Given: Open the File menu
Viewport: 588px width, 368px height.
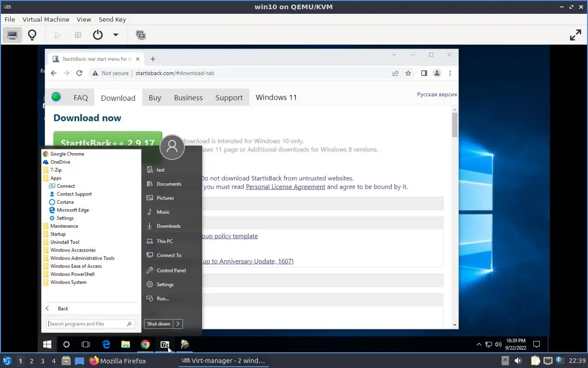Looking at the screenshot, I should (10, 19).
